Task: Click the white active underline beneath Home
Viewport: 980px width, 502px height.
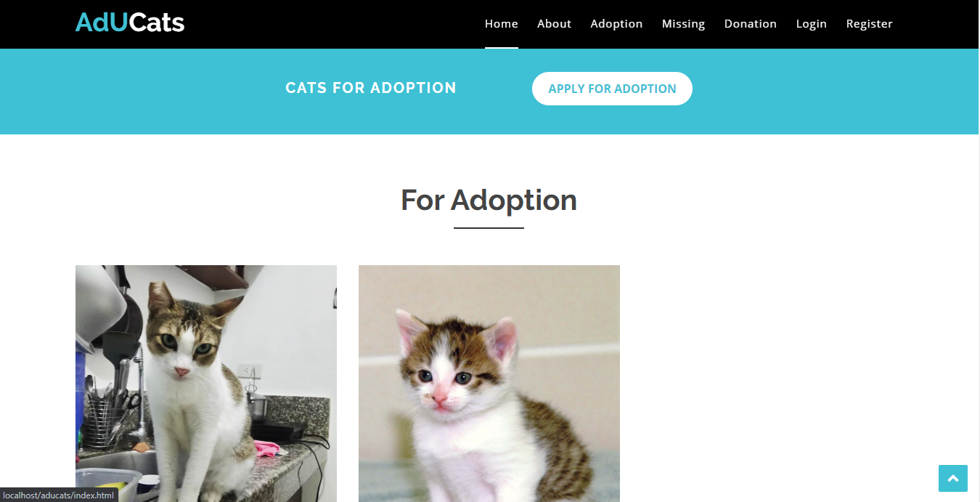Action: (502, 48)
